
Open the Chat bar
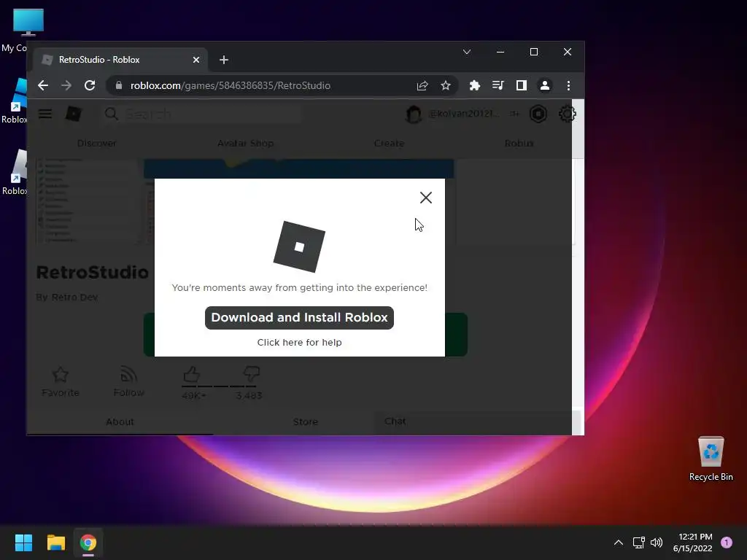473,421
